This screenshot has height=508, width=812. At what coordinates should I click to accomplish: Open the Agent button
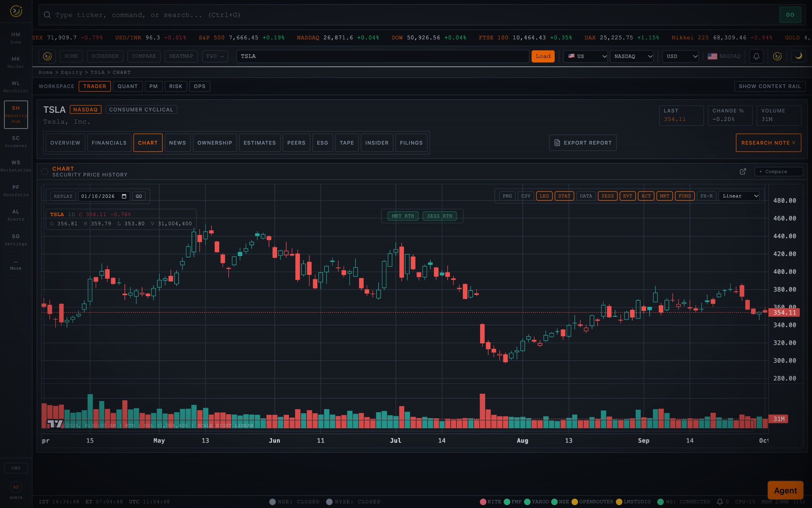coord(785,490)
